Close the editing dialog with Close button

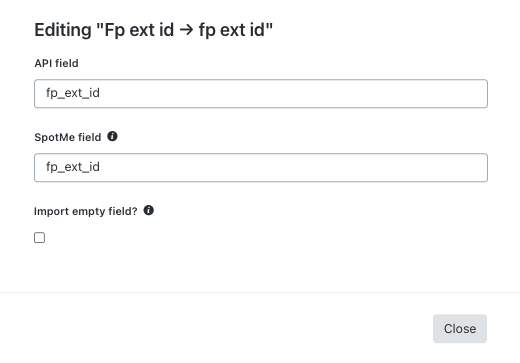pyautogui.click(x=460, y=329)
